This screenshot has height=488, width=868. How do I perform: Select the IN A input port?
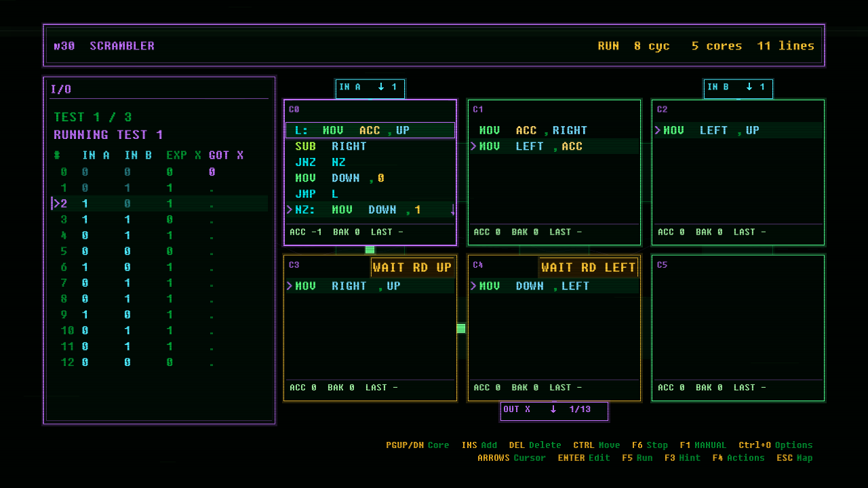[x=370, y=87]
